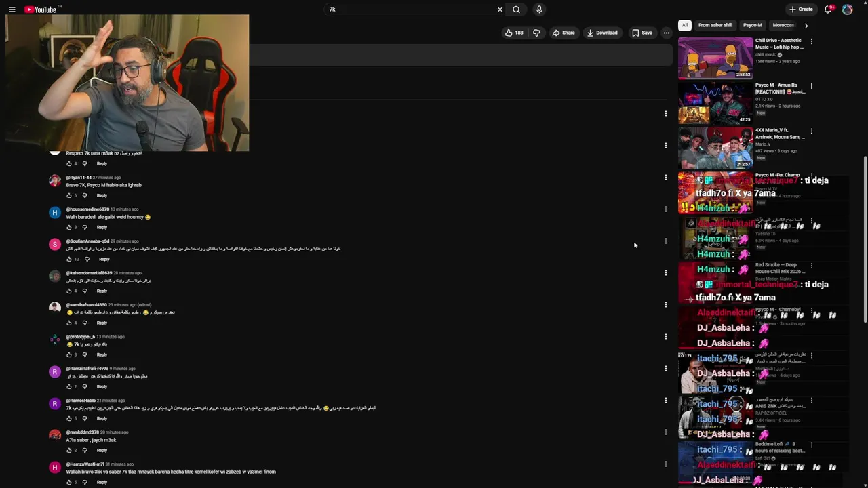
Task: Like @SoufianAnnaba-q3d's comment with 12 likes
Action: pyautogui.click(x=69, y=259)
